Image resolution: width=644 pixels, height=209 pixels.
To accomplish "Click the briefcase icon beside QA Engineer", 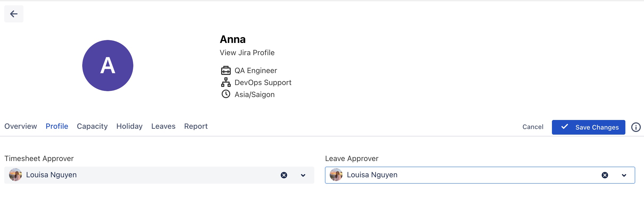I will pos(226,71).
